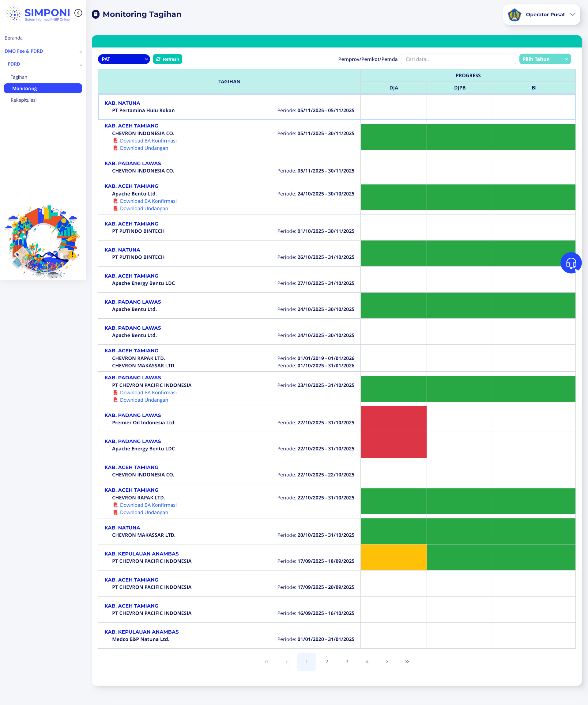
Task: Click green DJPB progress cell for Chevron Makassar Natuna row
Action: tap(460, 532)
